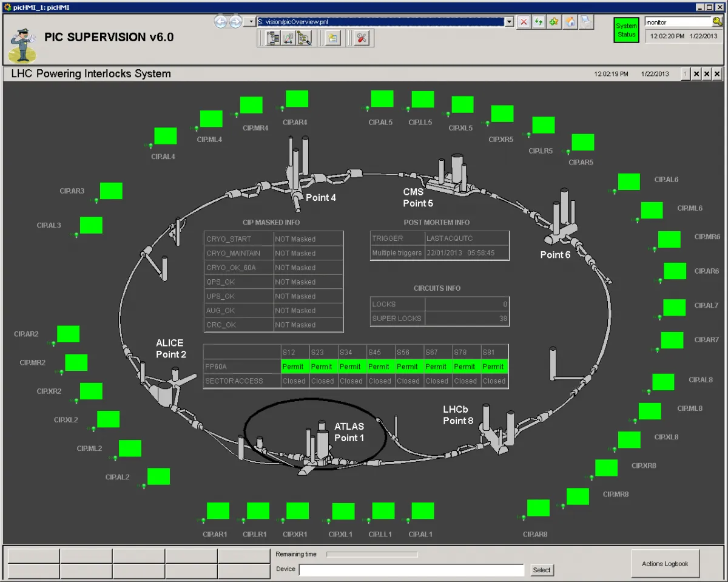Image resolution: width=728 pixels, height=582 pixels.
Task: Click the Remaining time progress bar
Action: pyautogui.click(x=372, y=554)
